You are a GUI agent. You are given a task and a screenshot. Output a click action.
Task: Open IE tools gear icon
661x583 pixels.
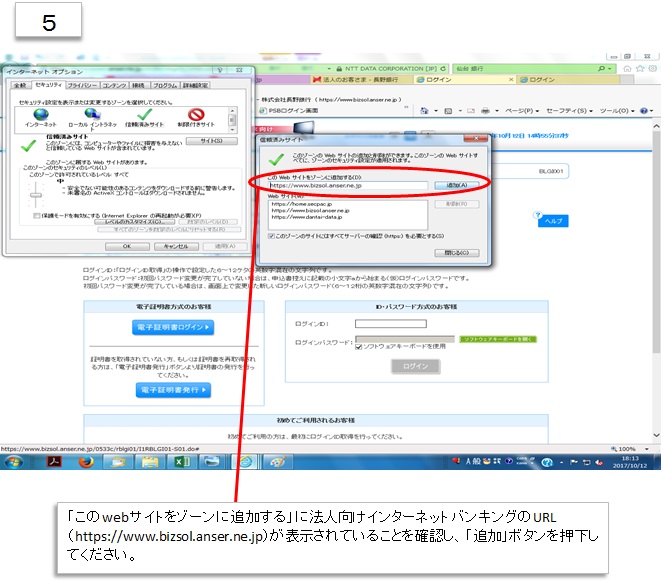(652, 68)
